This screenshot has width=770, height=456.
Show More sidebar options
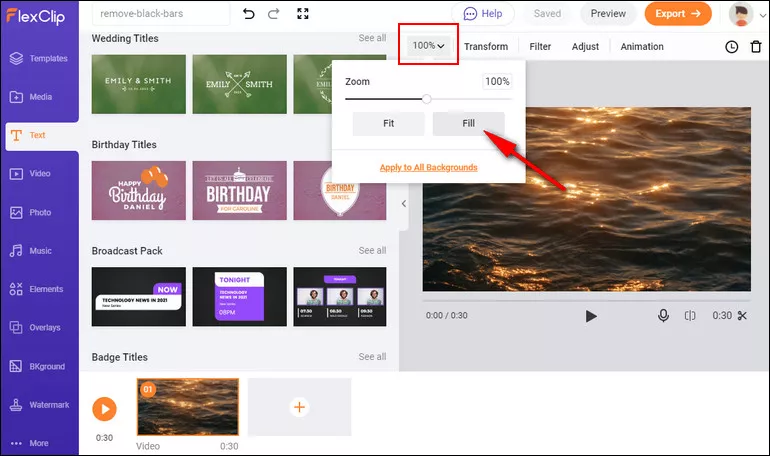(29, 443)
